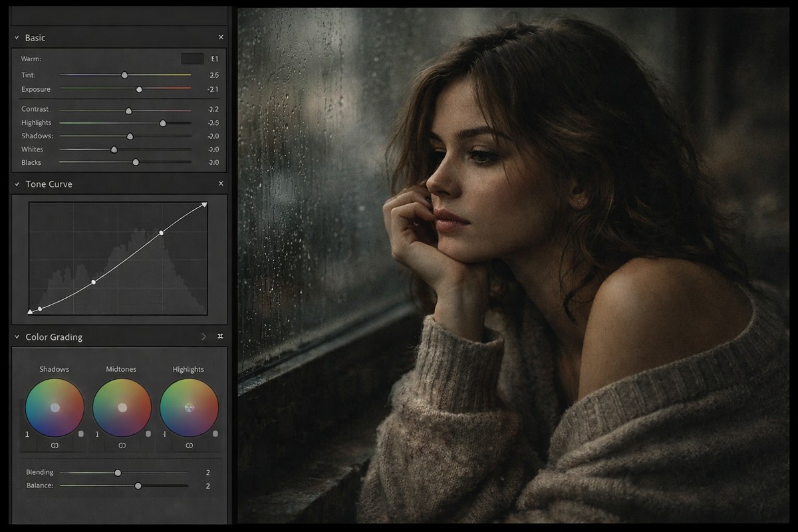
Task: Click the Balance slider handle
Action: click(138, 485)
